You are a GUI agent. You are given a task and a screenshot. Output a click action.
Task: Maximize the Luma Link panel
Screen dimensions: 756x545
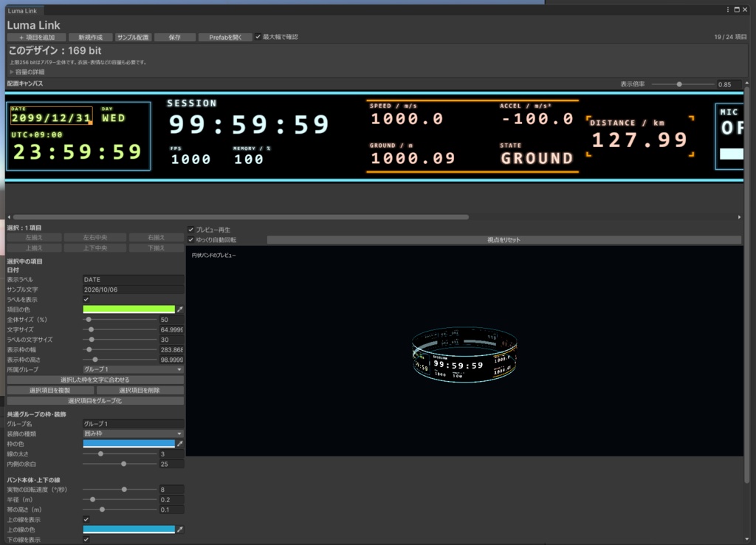pos(737,10)
